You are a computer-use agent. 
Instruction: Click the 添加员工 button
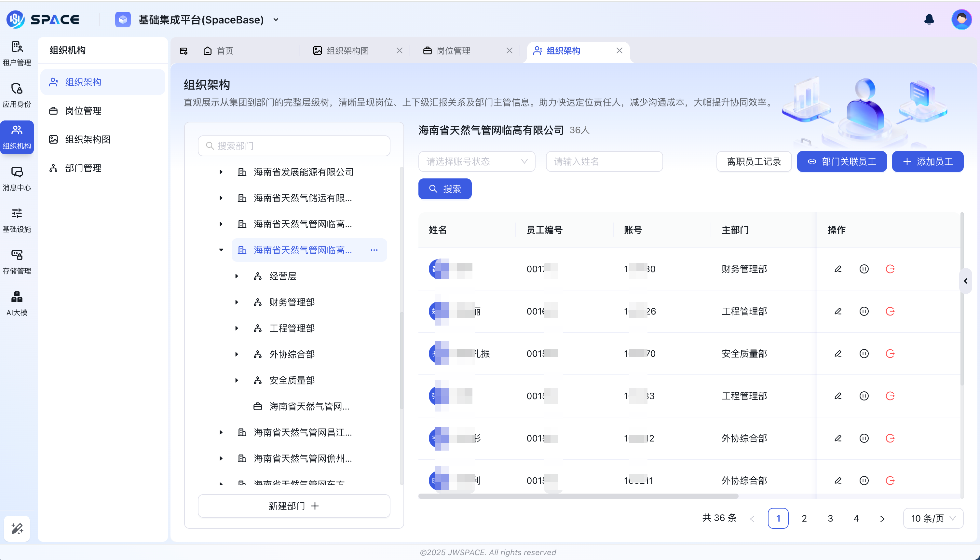click(x=928, y=161)
